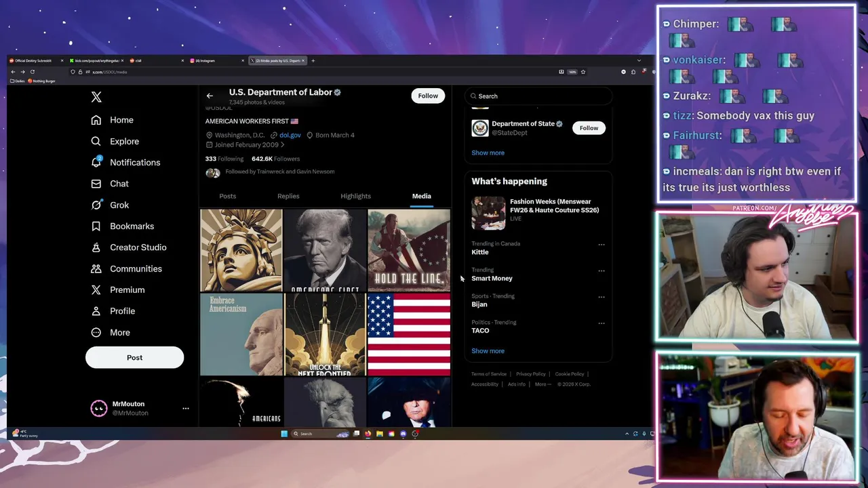
Task: Reload the page in the browser
Action: point(32,72)
